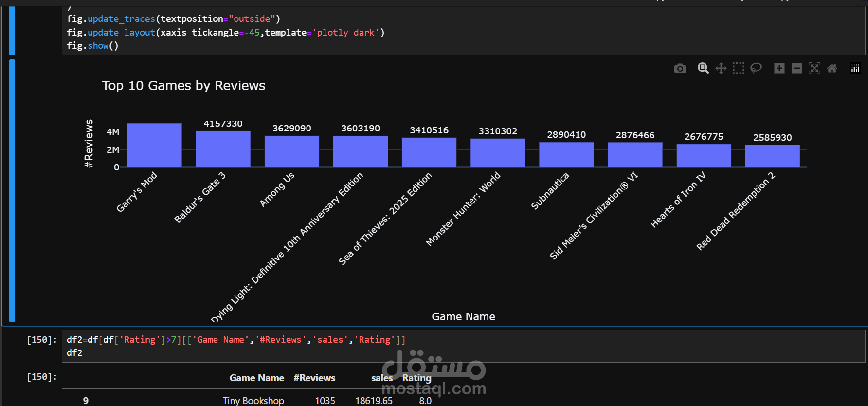868x406 pixels.
Task: Click the Among Us bar
Action: click(x=292, y=151)
